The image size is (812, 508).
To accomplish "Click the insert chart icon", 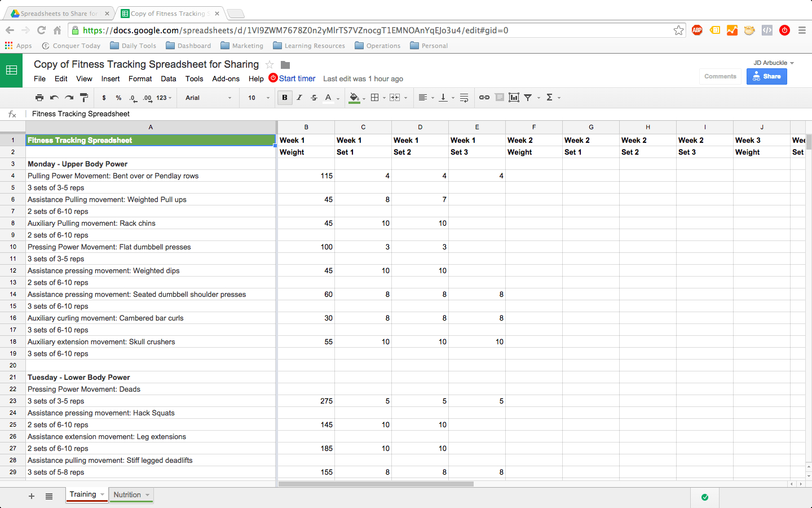I will click(x=514, y=98).
